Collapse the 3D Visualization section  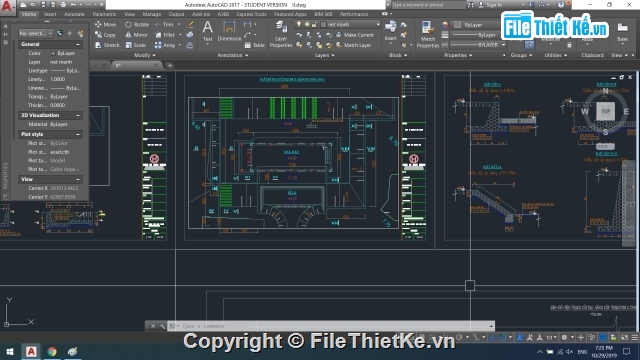(78, 115)
